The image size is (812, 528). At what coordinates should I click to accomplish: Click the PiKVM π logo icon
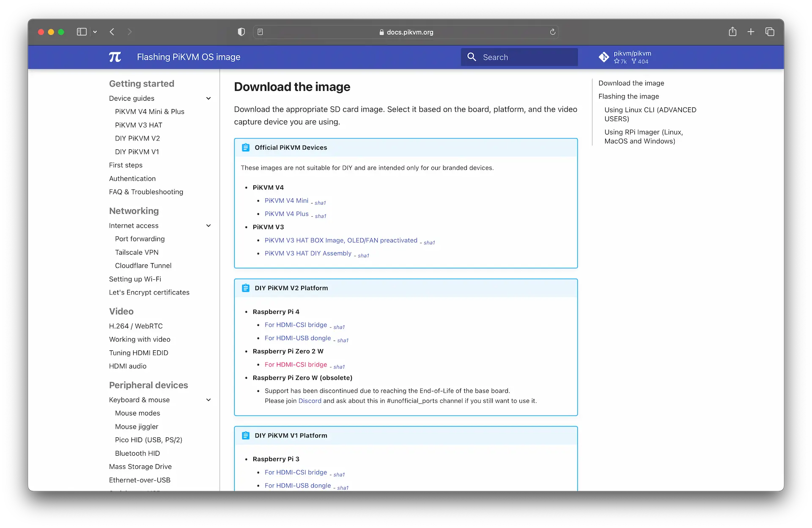point(115,57)
